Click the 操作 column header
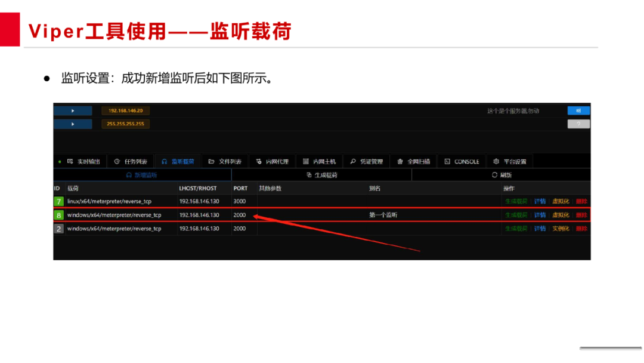This screenshot has width=644, height=363. (x=509, y=188)
